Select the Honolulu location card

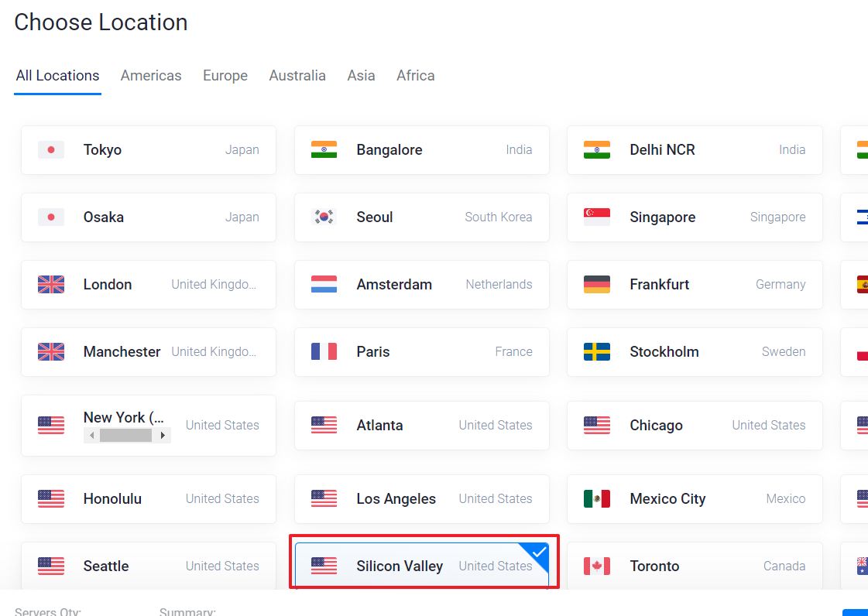tap(149, 499)
